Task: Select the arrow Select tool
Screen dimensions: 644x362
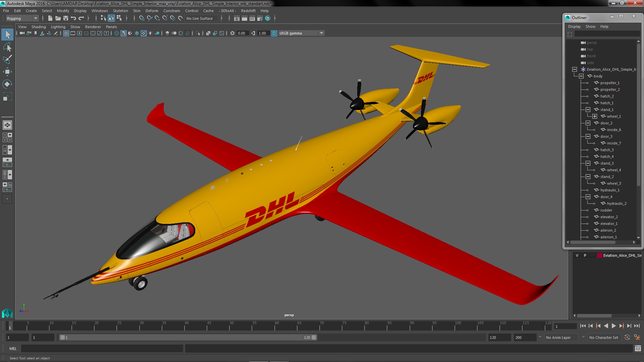Action: pos(7,35)
